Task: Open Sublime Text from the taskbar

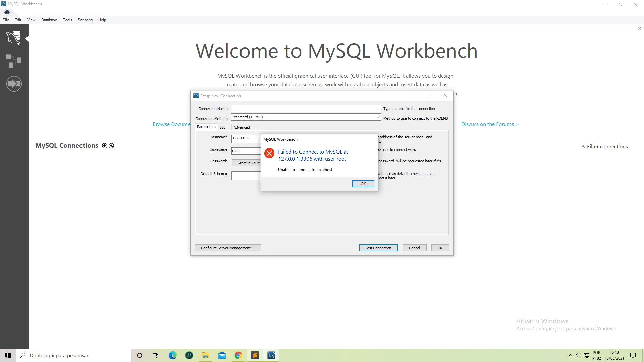Action: tap(255, 355)
